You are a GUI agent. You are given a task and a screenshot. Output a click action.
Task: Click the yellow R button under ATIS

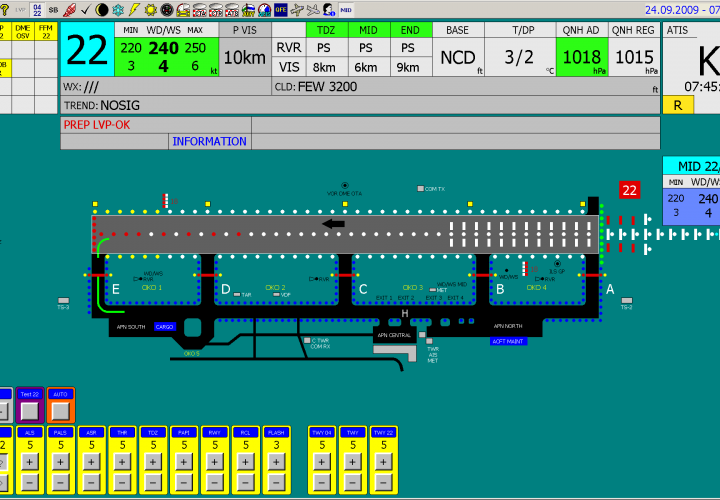coord(677,105)
